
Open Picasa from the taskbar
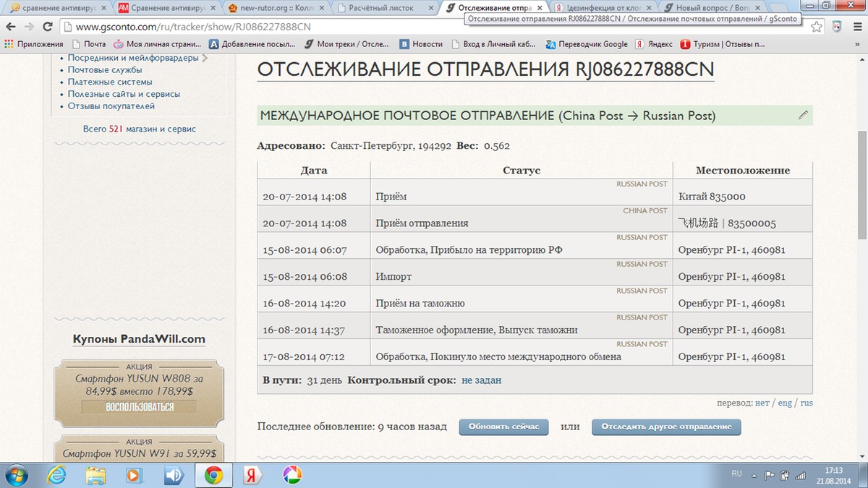coord(292,475)
